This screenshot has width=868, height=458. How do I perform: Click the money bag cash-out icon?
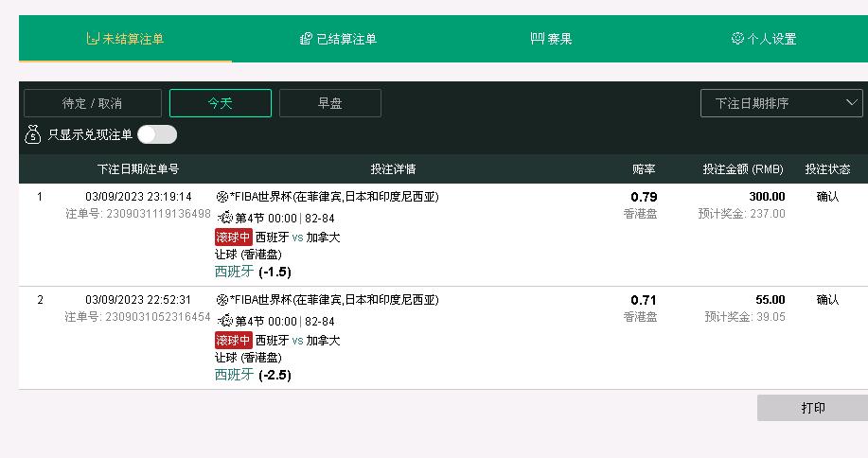click(x=33, y=134)
